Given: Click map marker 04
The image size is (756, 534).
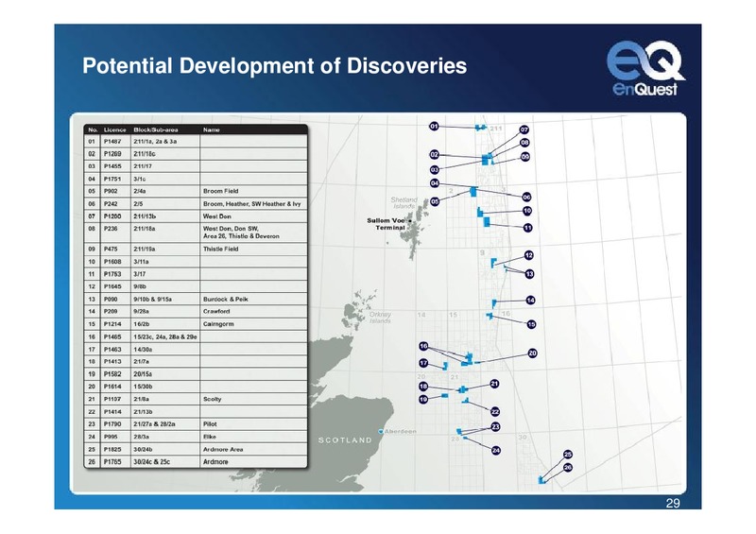Looking at the screenshot, I should coord(435,183).
